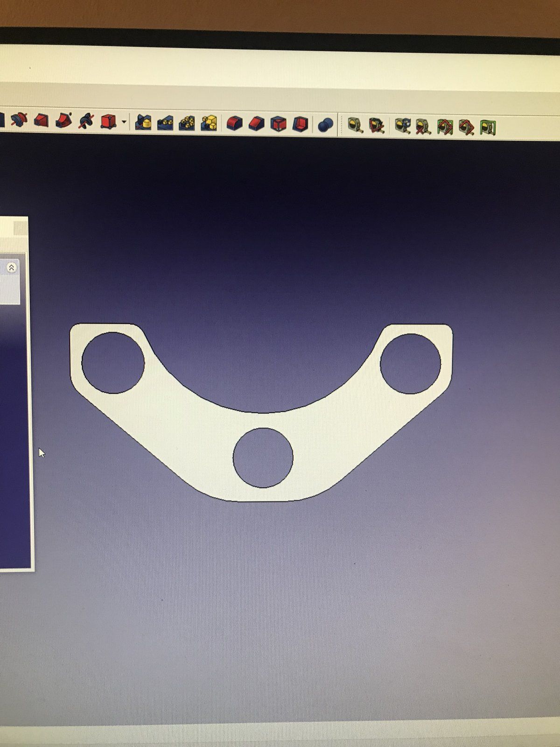Image resolution: width=560 pixels, height=747 pixels.
Task: Select the Fillet tool
Action: [x=234, y=123]
